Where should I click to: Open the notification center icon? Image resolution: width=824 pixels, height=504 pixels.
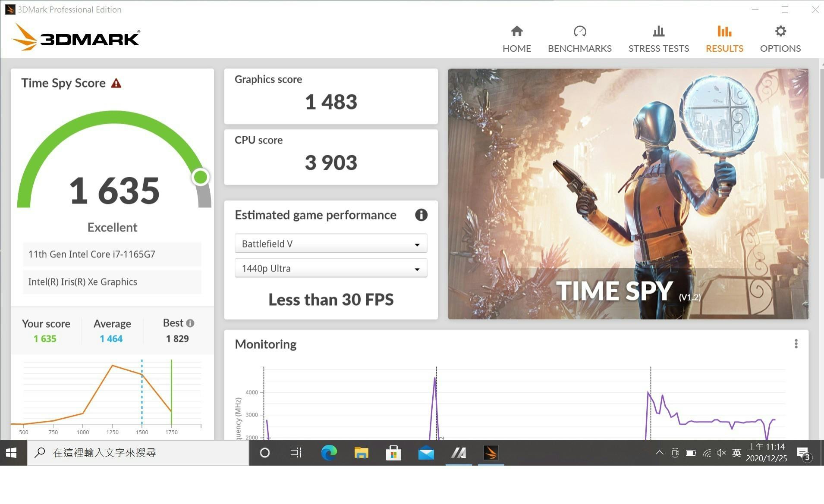coord(804,454)
